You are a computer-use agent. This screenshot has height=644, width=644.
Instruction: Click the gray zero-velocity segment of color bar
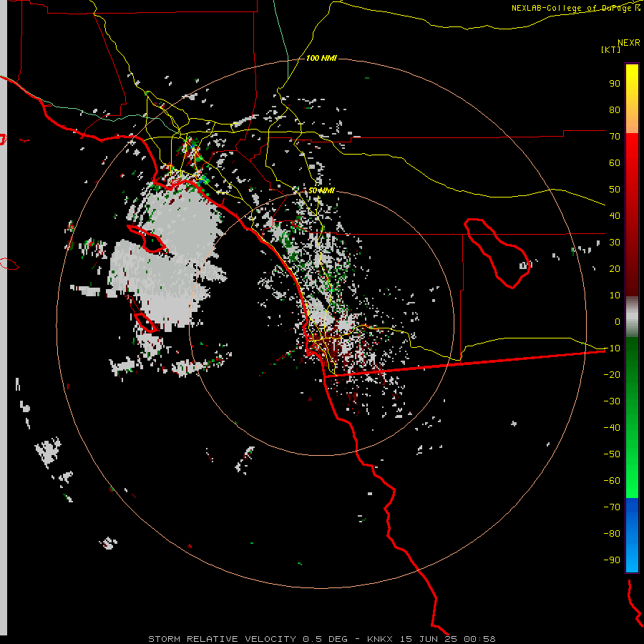pos(632,317)
